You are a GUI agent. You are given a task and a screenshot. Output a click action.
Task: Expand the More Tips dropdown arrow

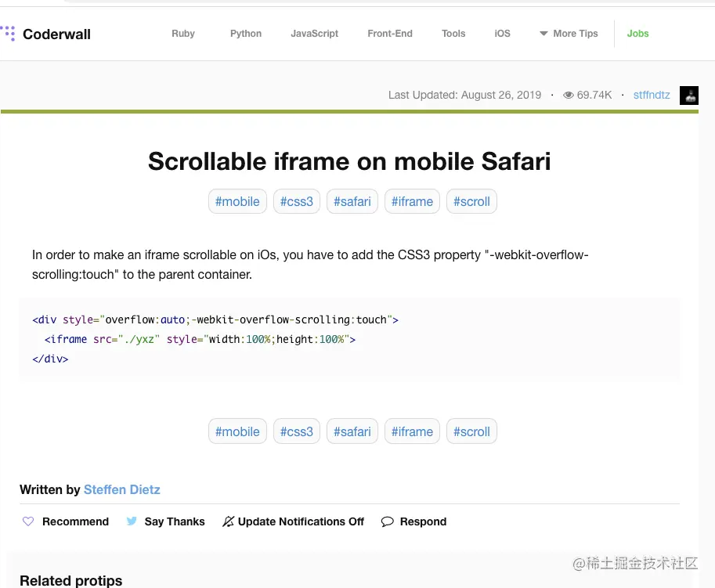coord(543,33)
